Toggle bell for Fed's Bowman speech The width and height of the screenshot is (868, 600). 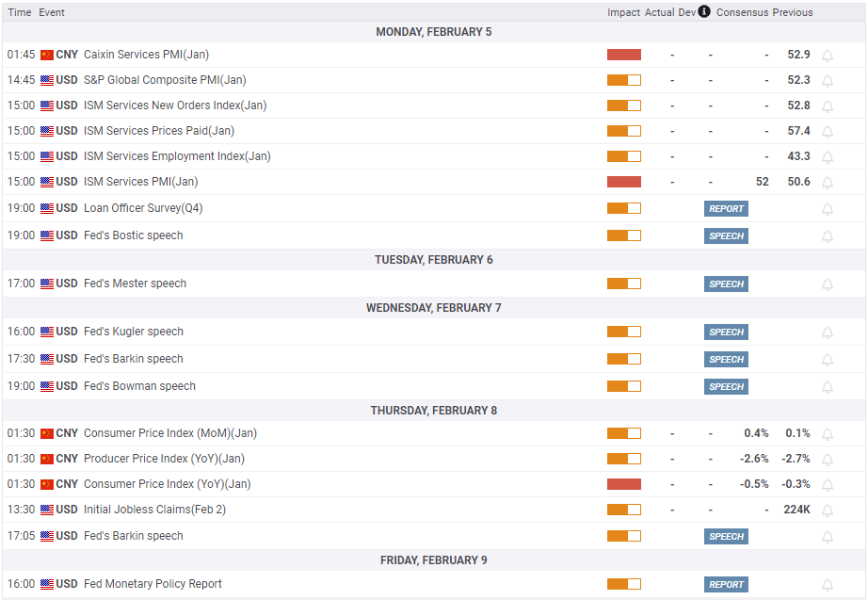coord(827,387)
